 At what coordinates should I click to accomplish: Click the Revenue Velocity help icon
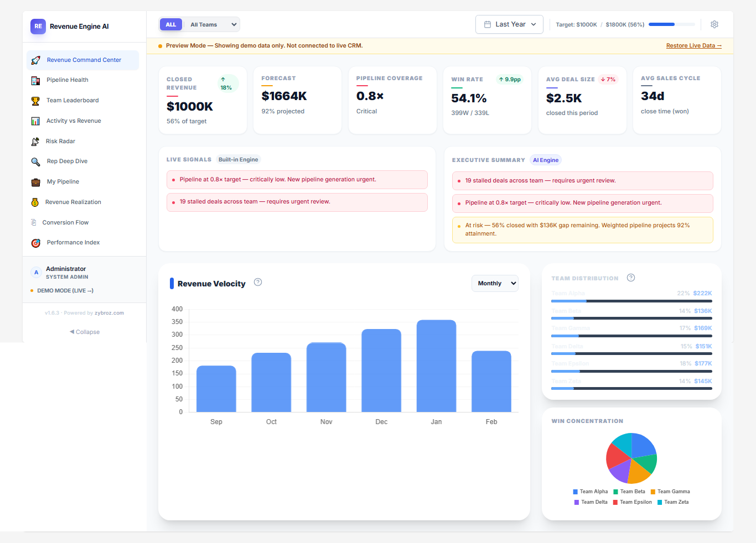[258, 282]
